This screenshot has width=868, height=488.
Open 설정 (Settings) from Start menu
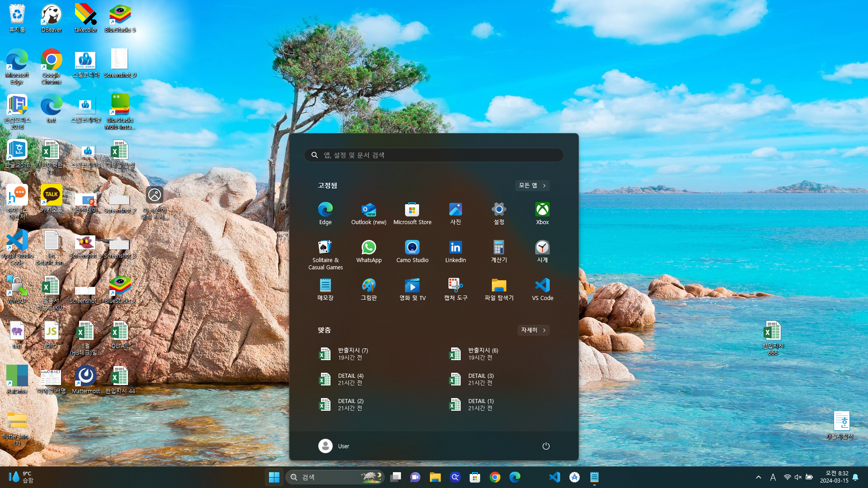[499, 213]
